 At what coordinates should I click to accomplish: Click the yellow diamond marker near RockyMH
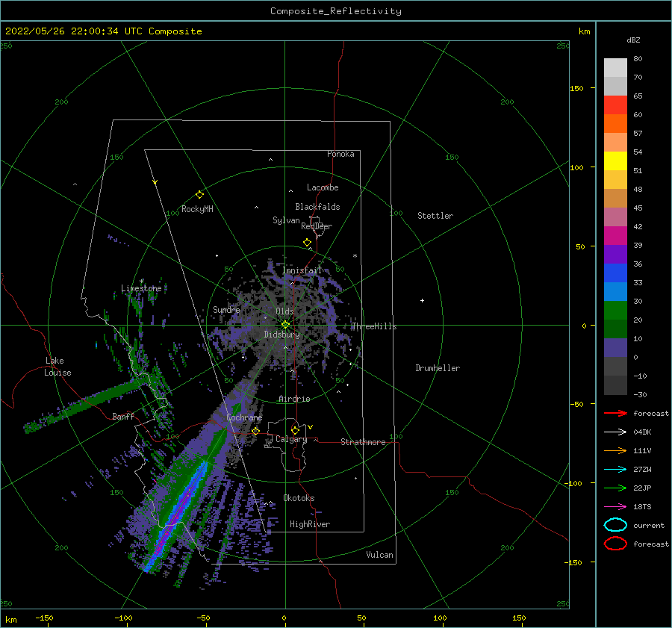[199, 195]
